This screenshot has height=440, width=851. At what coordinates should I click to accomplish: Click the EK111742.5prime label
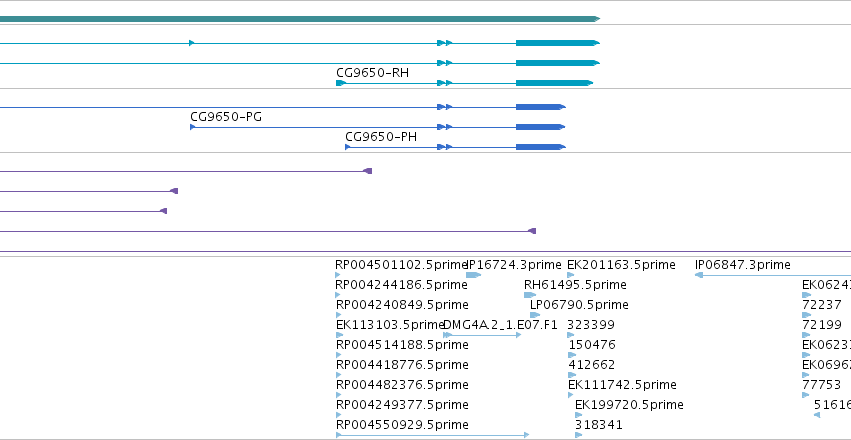(622, 385)
